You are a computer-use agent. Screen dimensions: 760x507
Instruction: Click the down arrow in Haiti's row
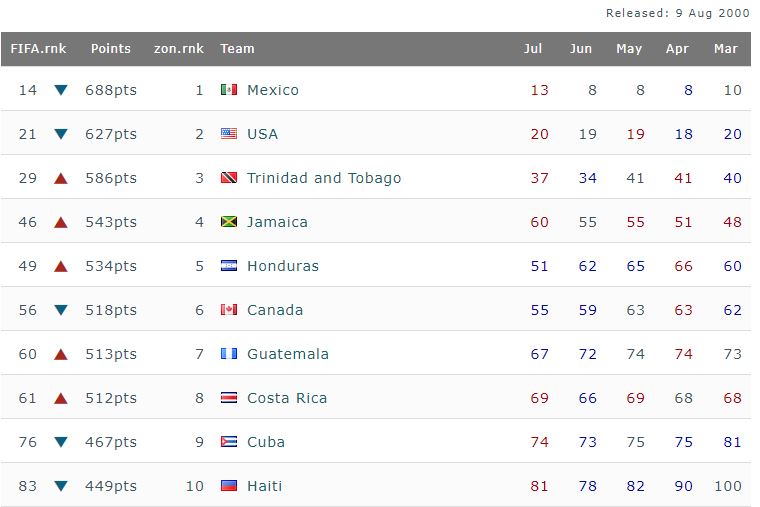pos(61,486)
